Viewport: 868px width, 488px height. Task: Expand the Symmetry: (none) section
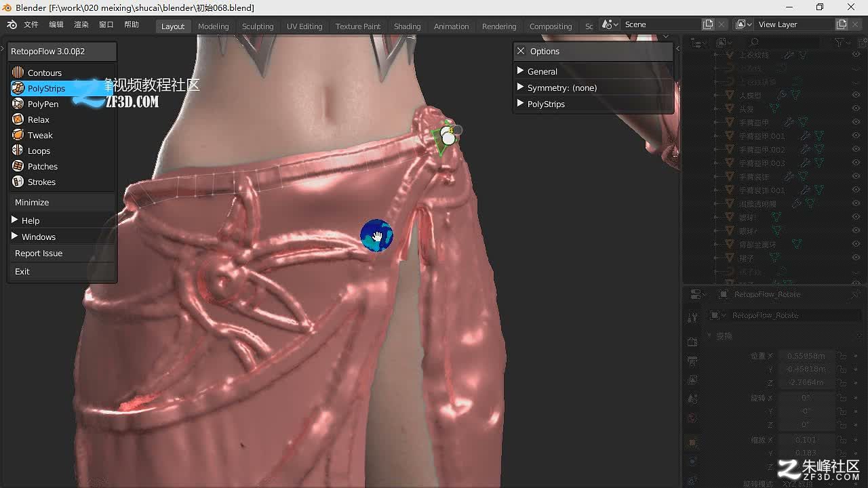(593, 87)
